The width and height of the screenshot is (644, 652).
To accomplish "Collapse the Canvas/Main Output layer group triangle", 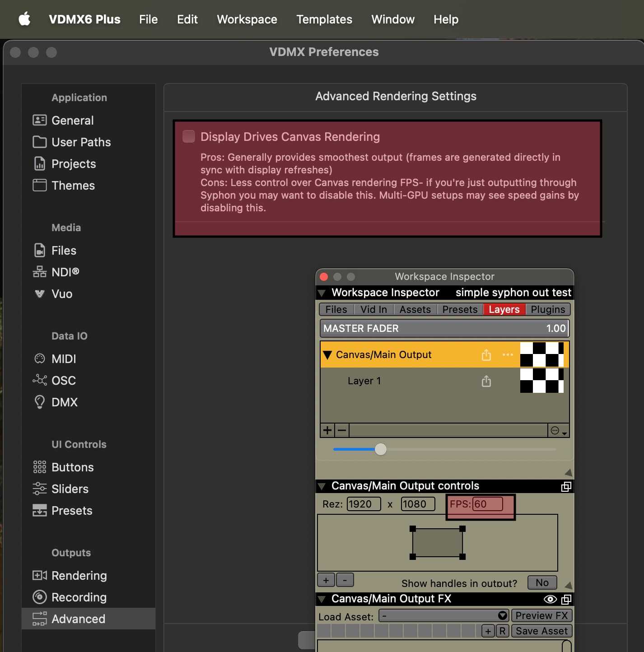I will [x=327, y=355].
